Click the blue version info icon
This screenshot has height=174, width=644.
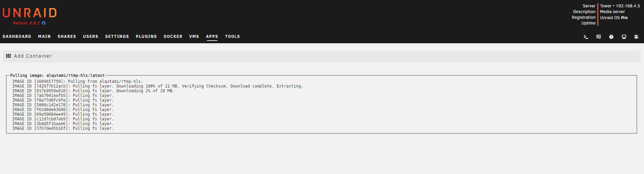pos(44,23)
